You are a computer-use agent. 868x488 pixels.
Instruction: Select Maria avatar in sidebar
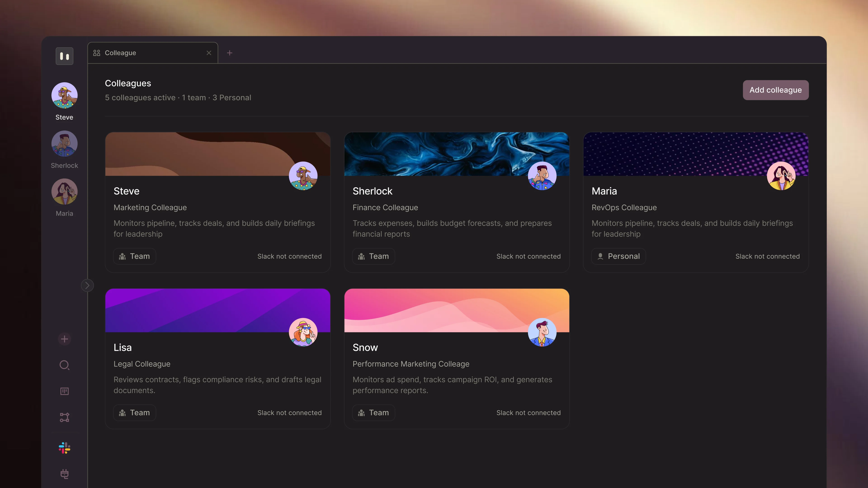pos(64,192)
